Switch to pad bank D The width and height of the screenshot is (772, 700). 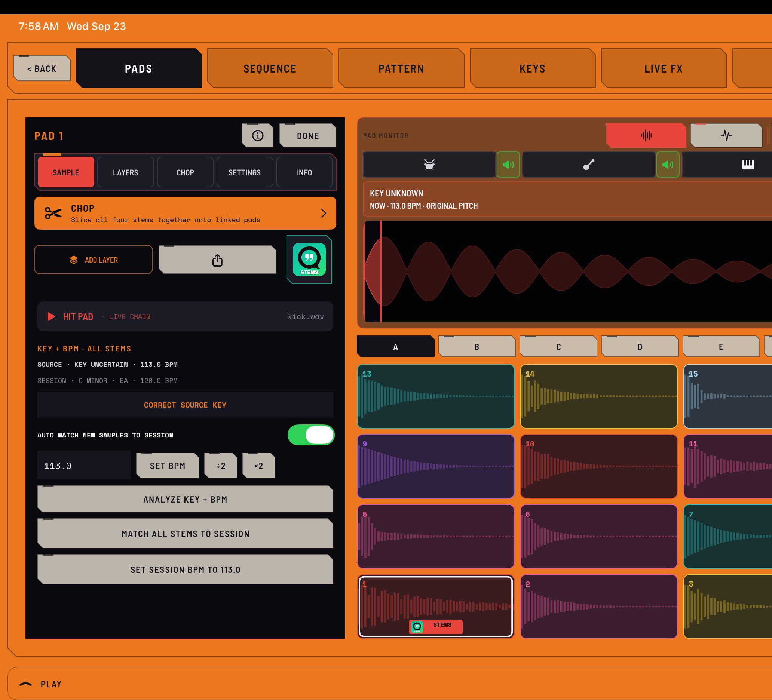[x=640, y=347]
